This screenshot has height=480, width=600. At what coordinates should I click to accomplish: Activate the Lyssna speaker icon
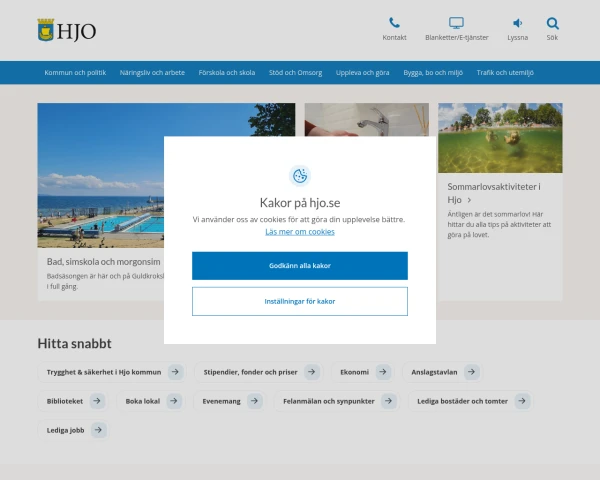(517, 23)
